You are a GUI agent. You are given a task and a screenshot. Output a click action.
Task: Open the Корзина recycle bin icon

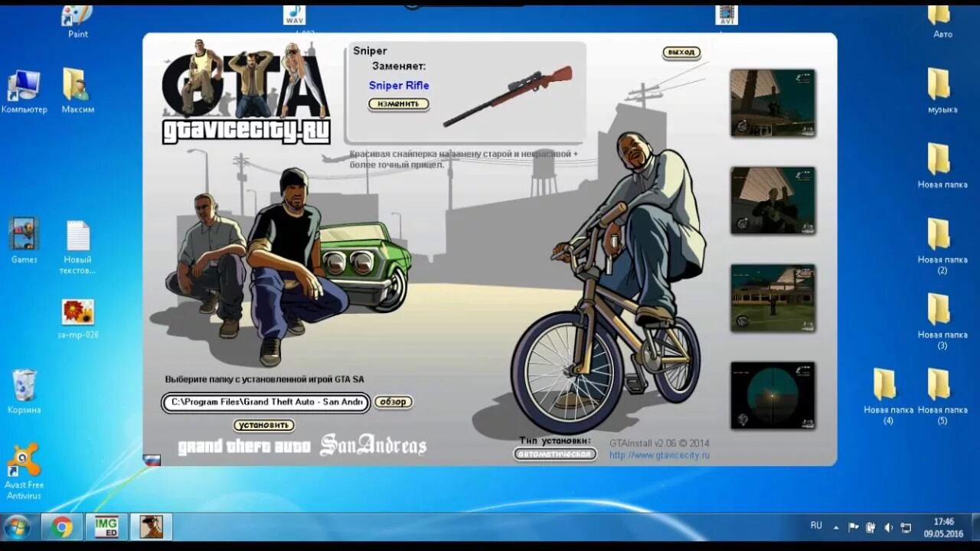tap(24, 392)
